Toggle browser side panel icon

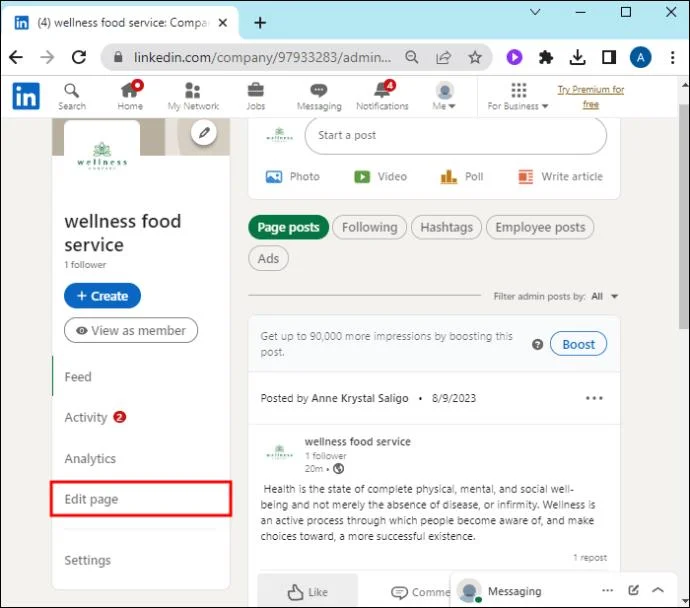609,57
